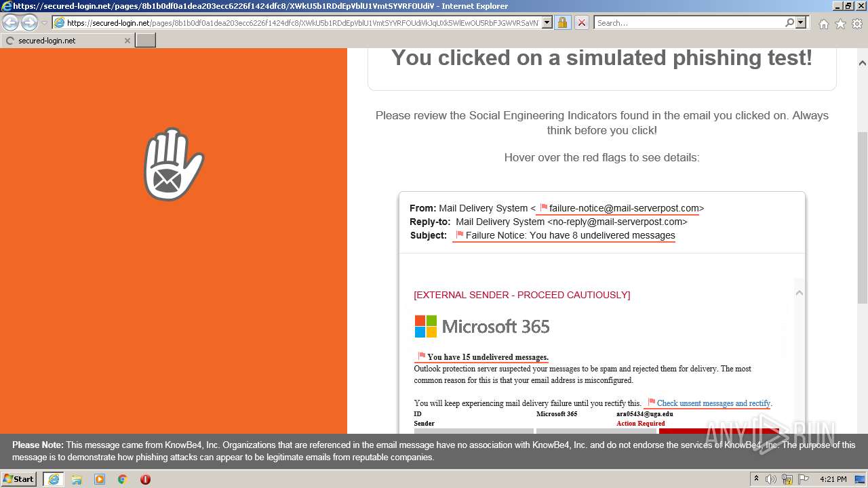Click the white hand-with-envelope icon on the orange panel

173,165
